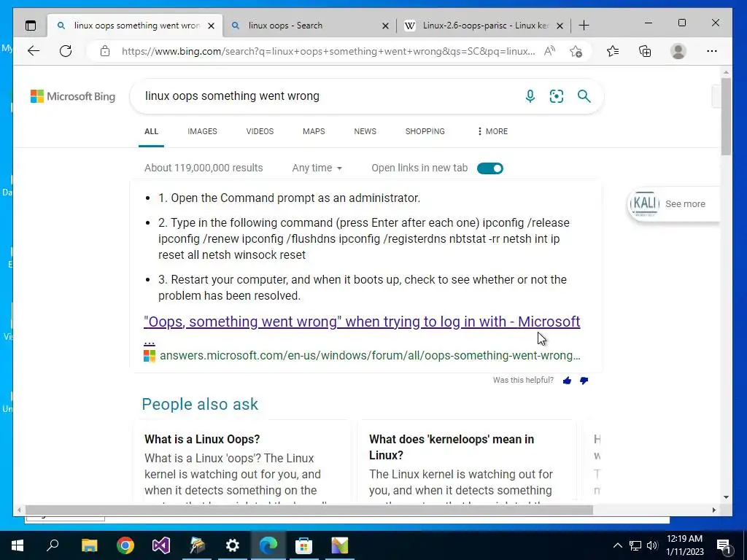The height and width of the screenshot is (560, 747).
Task: Toggle Open links in new tab switch
Action: [x=489, y=168]
